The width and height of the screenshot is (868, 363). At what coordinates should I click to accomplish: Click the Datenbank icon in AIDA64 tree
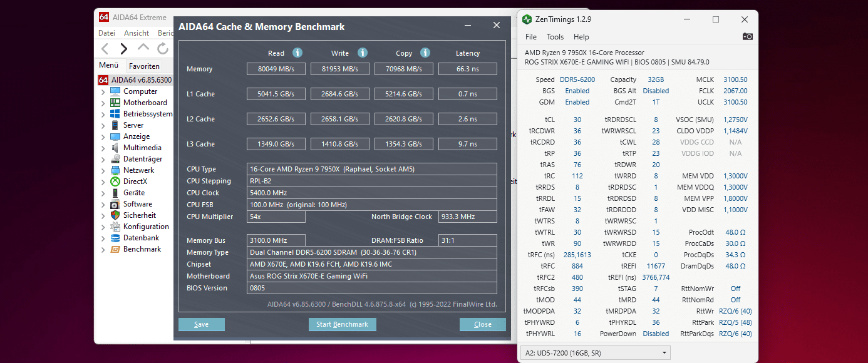coord(115,238)
